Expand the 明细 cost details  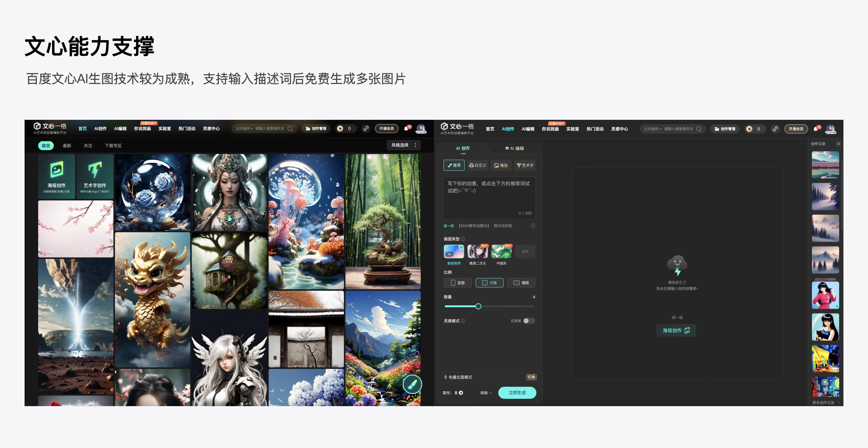[486, 393]
